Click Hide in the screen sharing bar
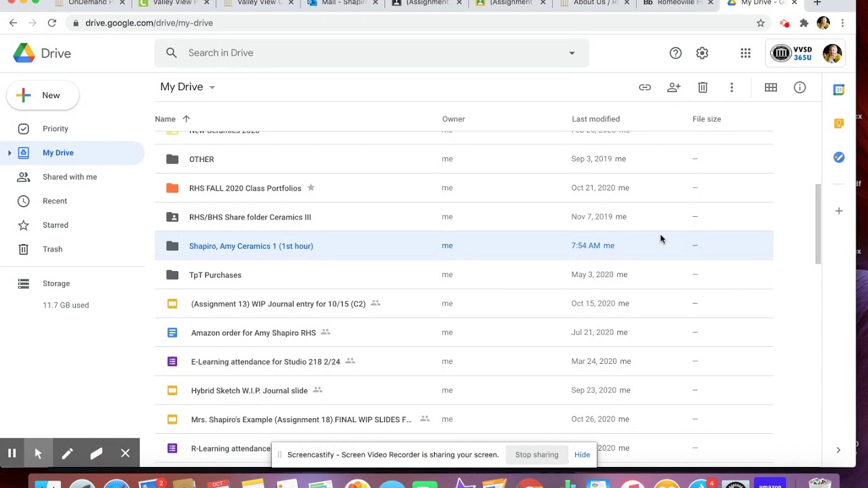Image resolution: width=868 pixels, height=488 pixels. pos(582,455)
